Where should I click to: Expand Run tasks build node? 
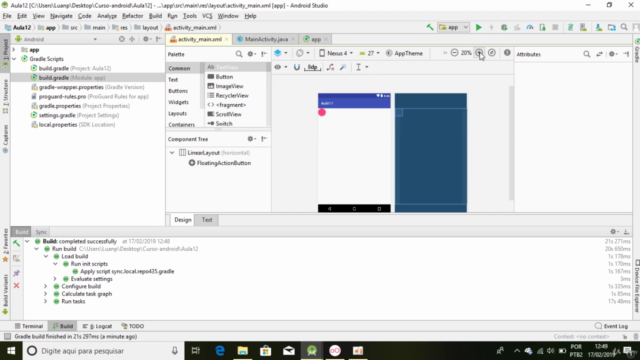coord(45,302)
